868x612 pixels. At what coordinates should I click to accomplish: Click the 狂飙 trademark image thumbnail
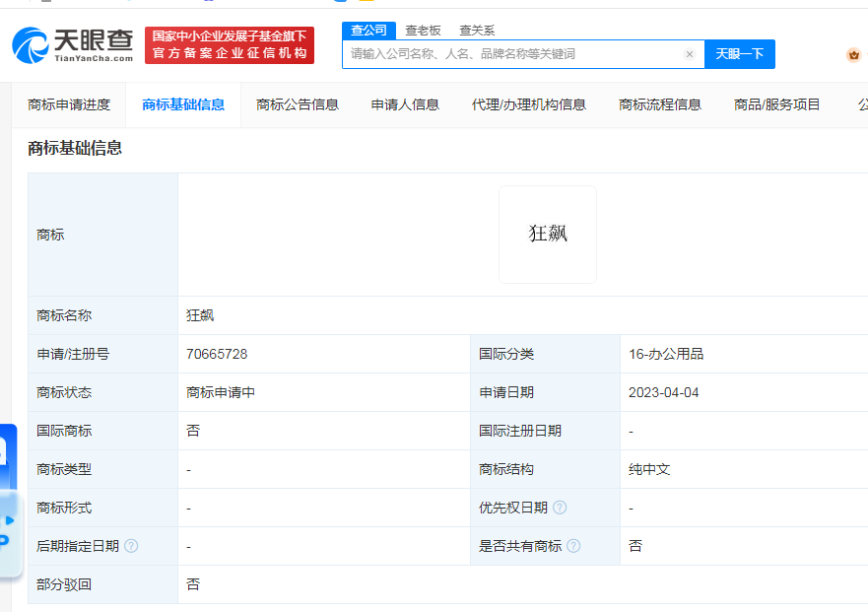point(547,234)
